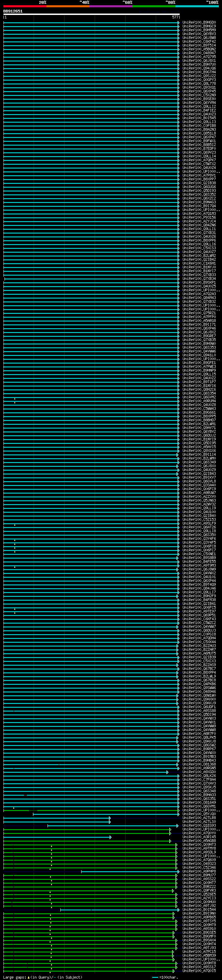
Task: Click the red 20% identity legend segment
Action: [x=25, y=7]
